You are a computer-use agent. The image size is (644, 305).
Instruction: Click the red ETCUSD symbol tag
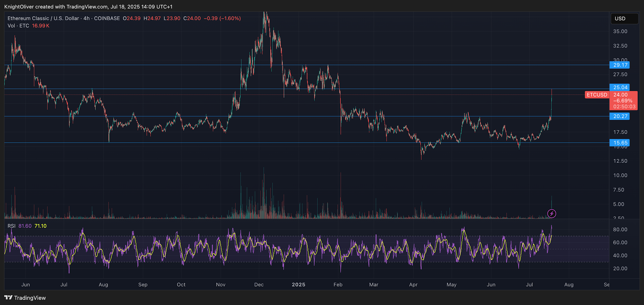coord(597,95)
